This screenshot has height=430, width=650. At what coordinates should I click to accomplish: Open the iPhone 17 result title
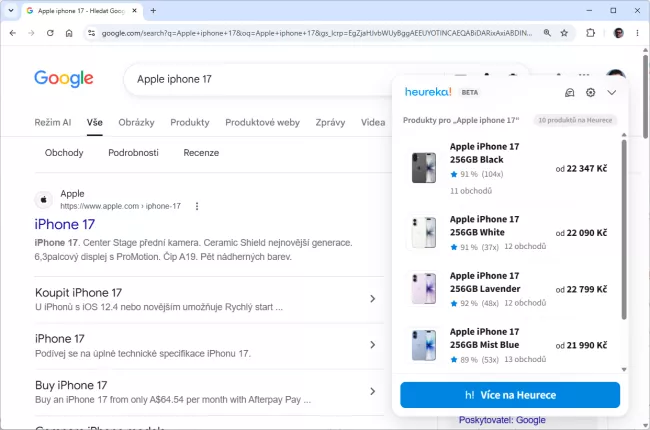coord(65,224)
